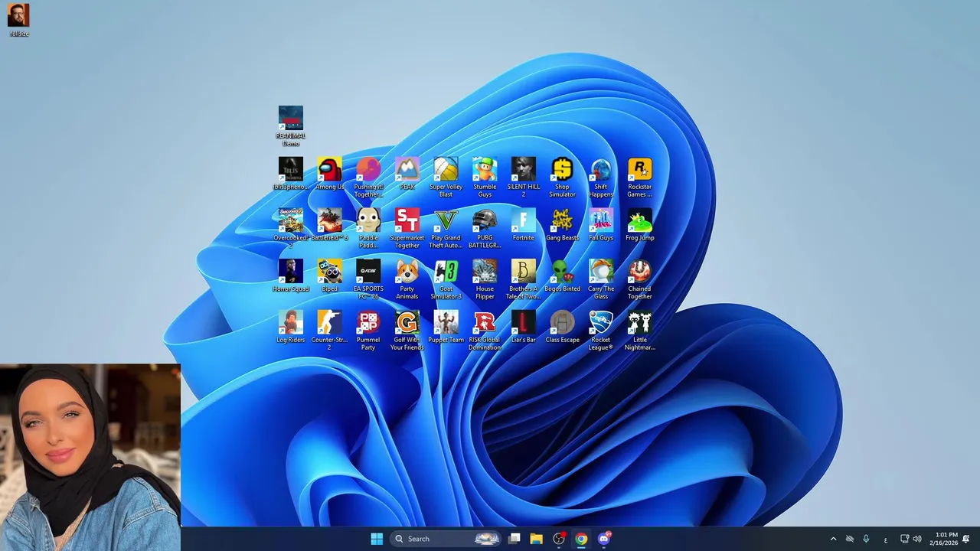The image size is (980, 551).
Task: Click the Overcooked! 2 desktop icon
Action: click(x=291, y=228)
